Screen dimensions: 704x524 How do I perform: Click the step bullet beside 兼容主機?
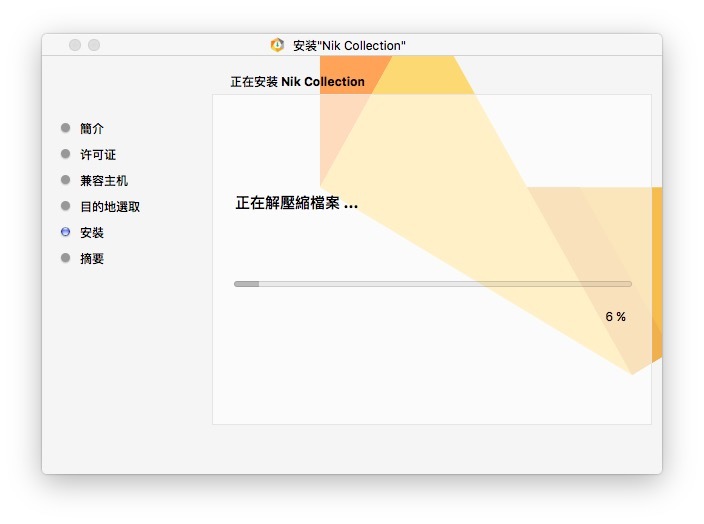66,180
